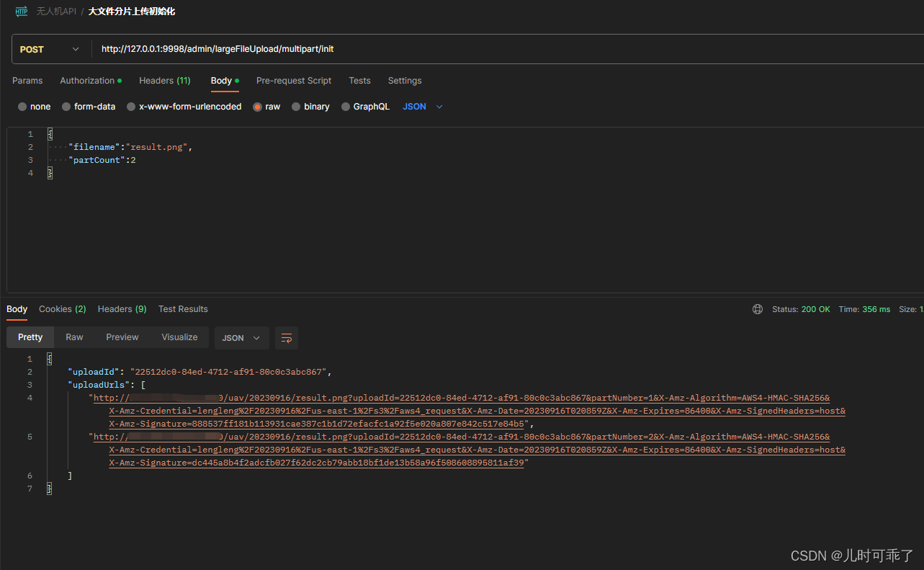
Task: Open the request Headers (11) tab
Action: pyautogui.click(x=164, y=81)
